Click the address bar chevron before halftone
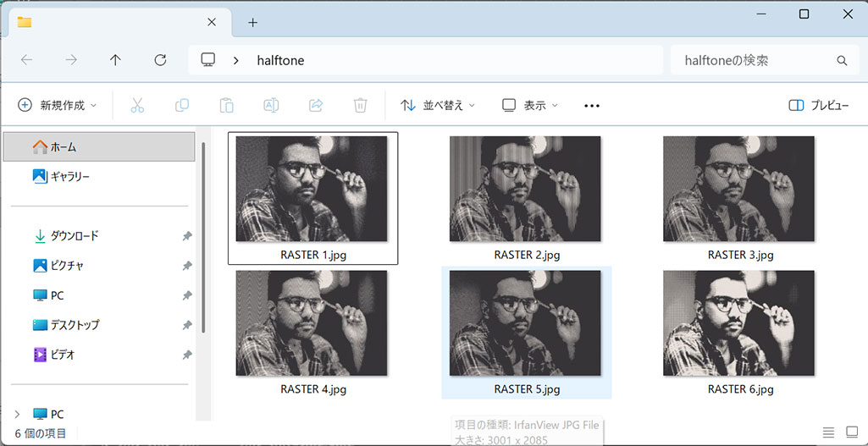This screenshot has height=446, width=868. (x=236, y=60)
